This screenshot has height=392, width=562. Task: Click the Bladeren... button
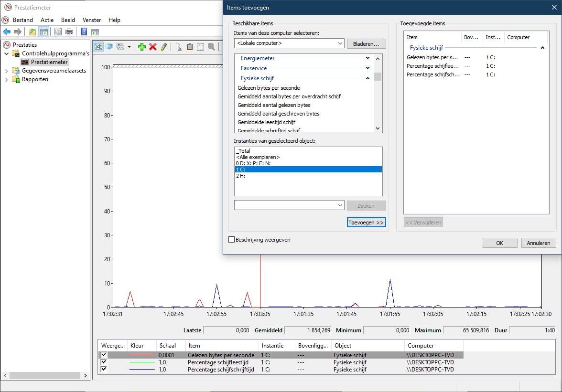pos(366,43)
